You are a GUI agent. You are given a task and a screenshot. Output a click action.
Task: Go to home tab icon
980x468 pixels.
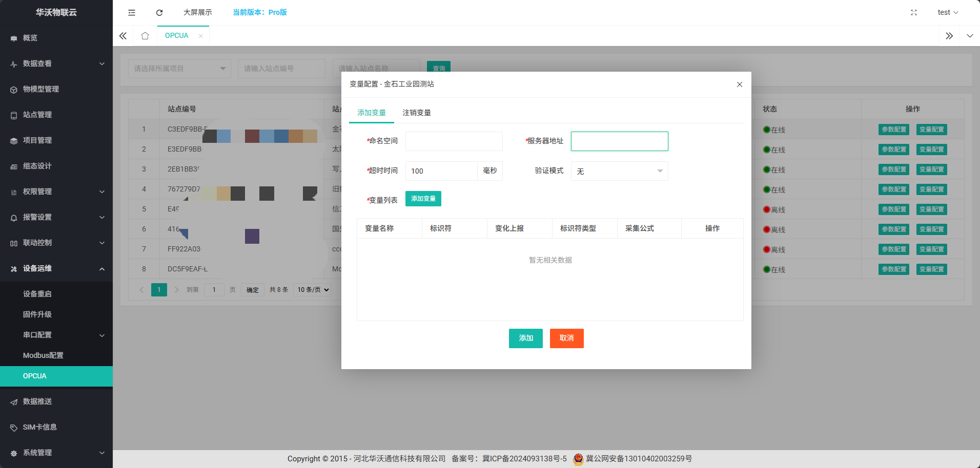[145, 36]
